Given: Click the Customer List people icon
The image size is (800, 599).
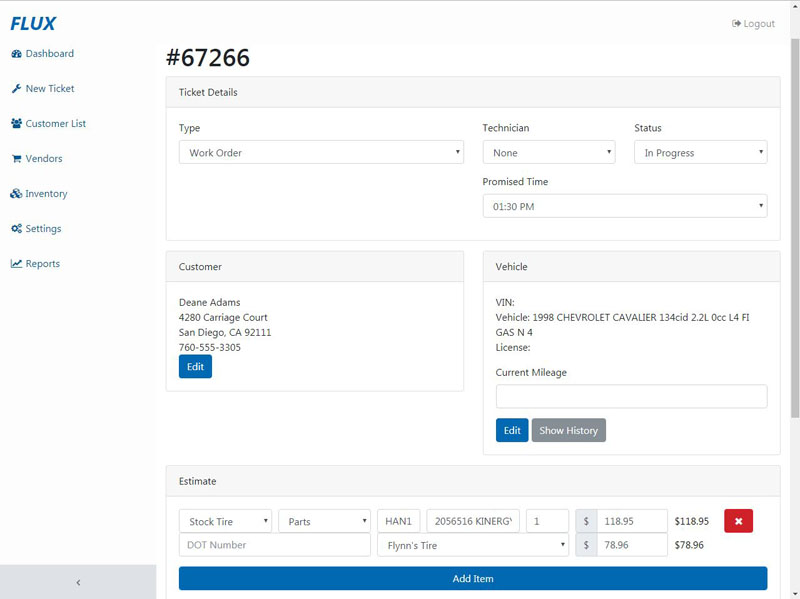Looking at the screenshot, I should 16,124.
